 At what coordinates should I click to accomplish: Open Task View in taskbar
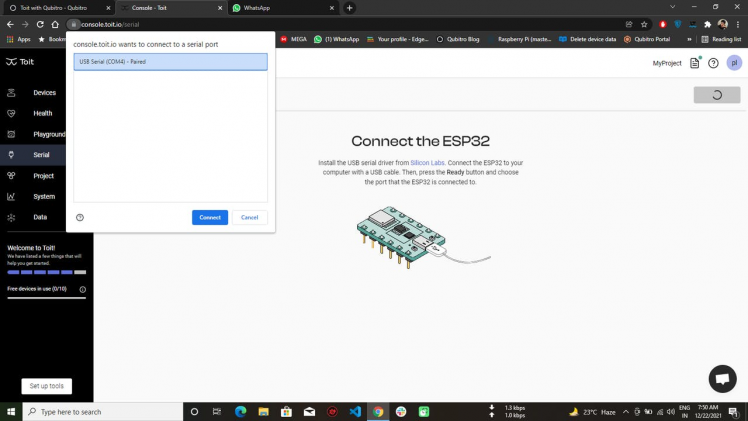coord(217,411)
